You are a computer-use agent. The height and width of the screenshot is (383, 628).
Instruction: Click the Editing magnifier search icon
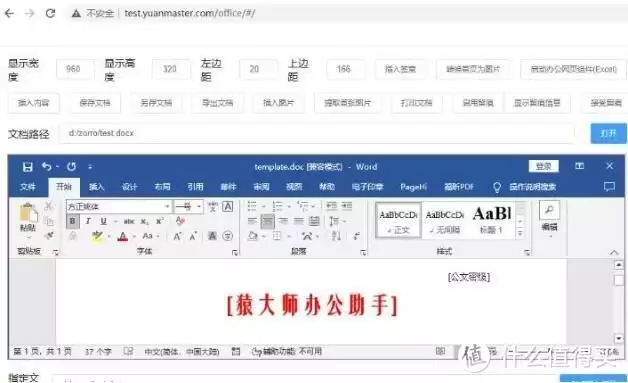549,211
